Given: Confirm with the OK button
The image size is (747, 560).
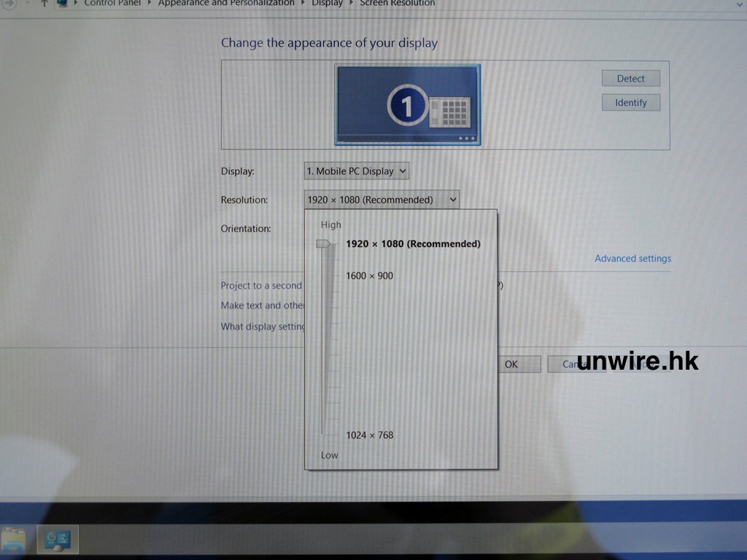Looking at the screenshot, I should (511, 364).
